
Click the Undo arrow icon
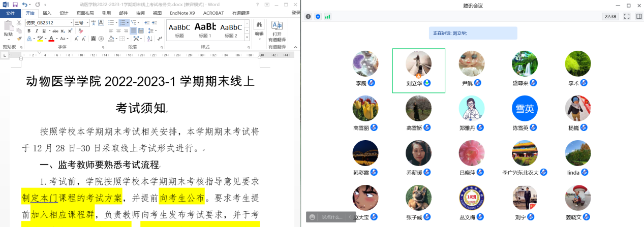(24, 5)
